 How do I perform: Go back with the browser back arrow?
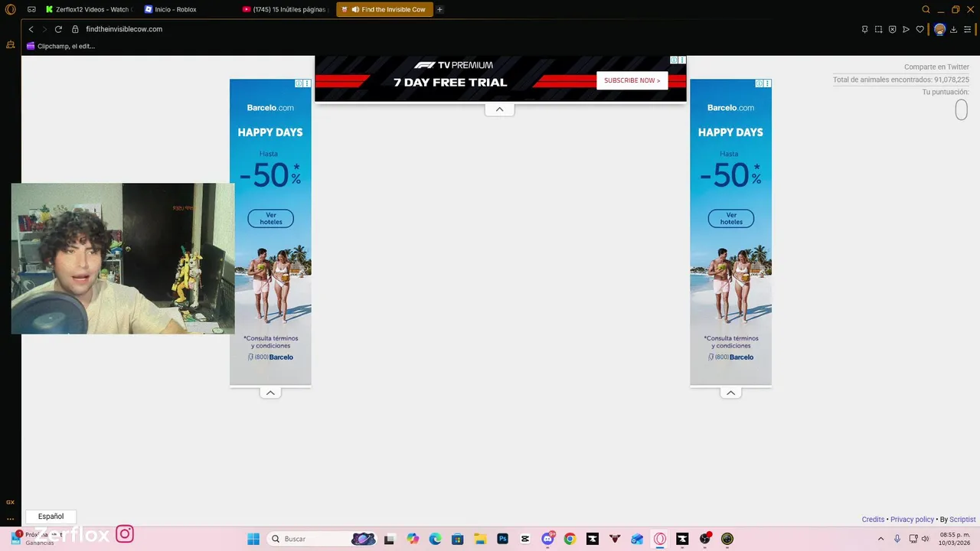click(x=31, y=29)
